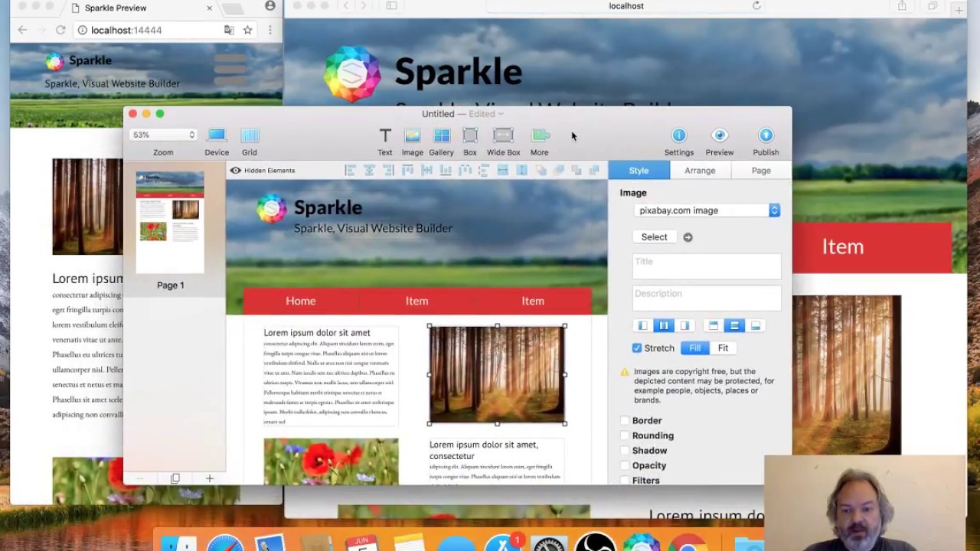The width and height of the screenshot is (980, 551).
Task: Select the Text tool in toolbar
Action: click(385, 136)
